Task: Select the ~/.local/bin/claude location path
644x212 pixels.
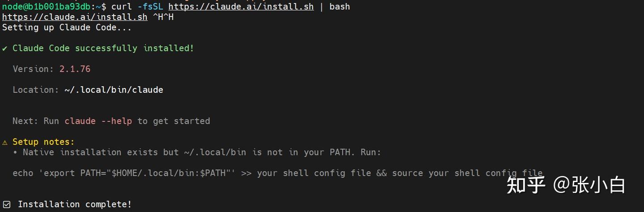Action: click(x=114, y=90)
